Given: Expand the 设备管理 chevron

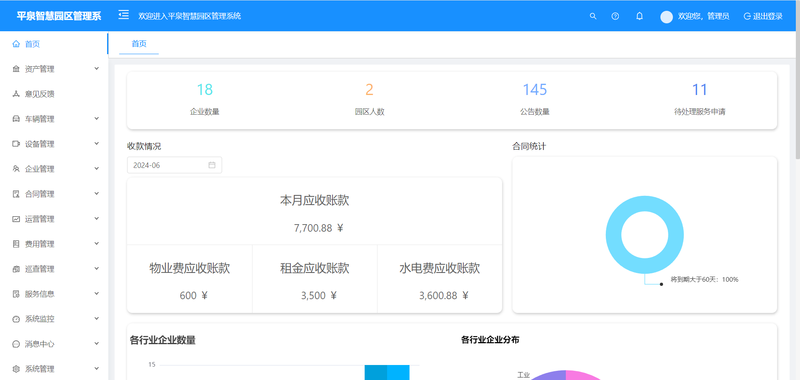Looking at the screenshot, I should (x=97, y=143).
